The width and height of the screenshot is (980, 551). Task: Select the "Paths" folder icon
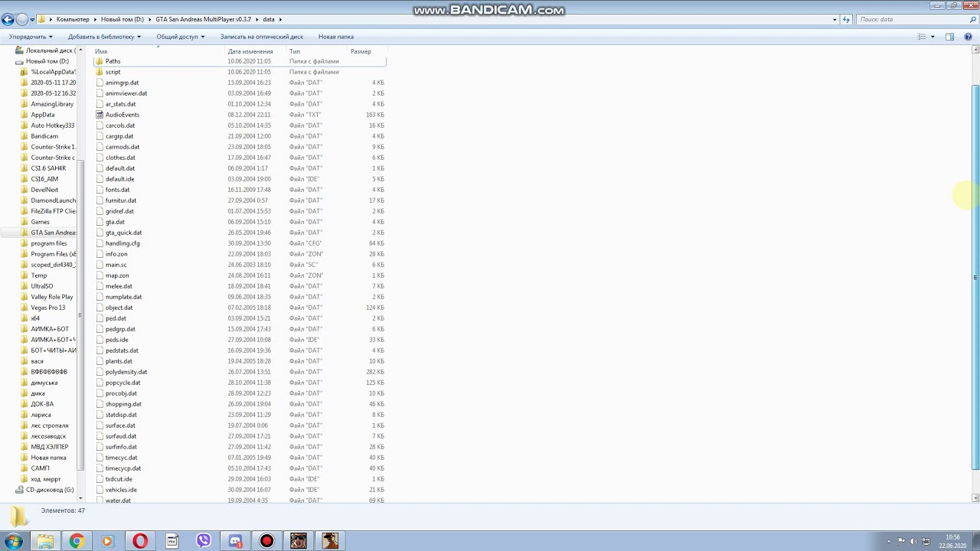click(100, 61)
